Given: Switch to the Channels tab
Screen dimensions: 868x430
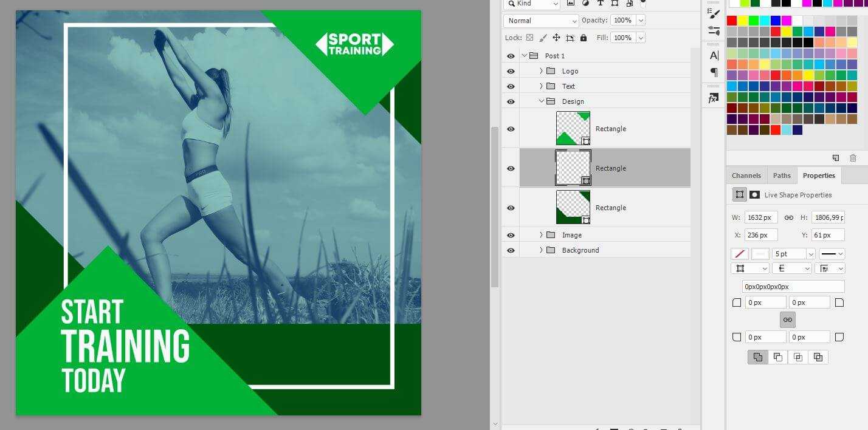Looking at the screenshot, I should click(x=746, y=176).
